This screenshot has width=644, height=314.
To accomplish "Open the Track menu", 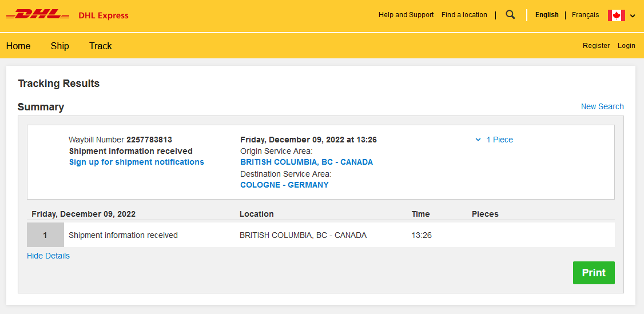I will [100, 46].
